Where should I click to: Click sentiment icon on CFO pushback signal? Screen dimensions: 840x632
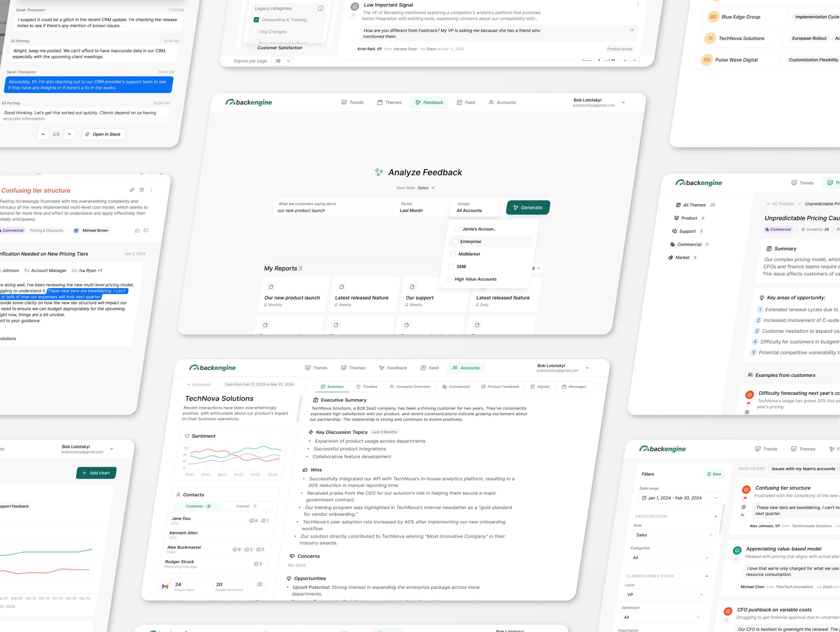point(728,611)
